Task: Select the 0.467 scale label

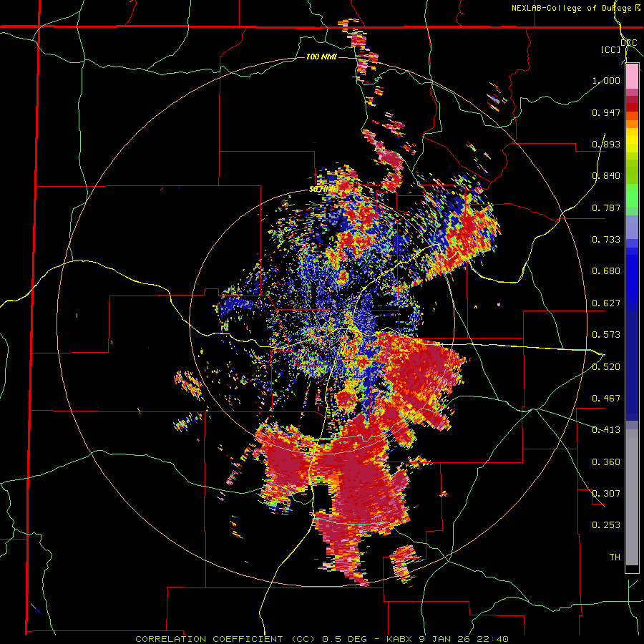Action: pos(606,399)
